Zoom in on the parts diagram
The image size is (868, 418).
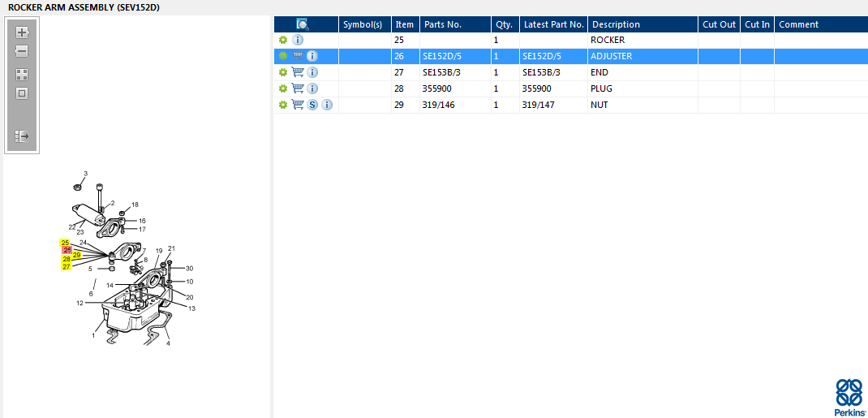(22, 32)
